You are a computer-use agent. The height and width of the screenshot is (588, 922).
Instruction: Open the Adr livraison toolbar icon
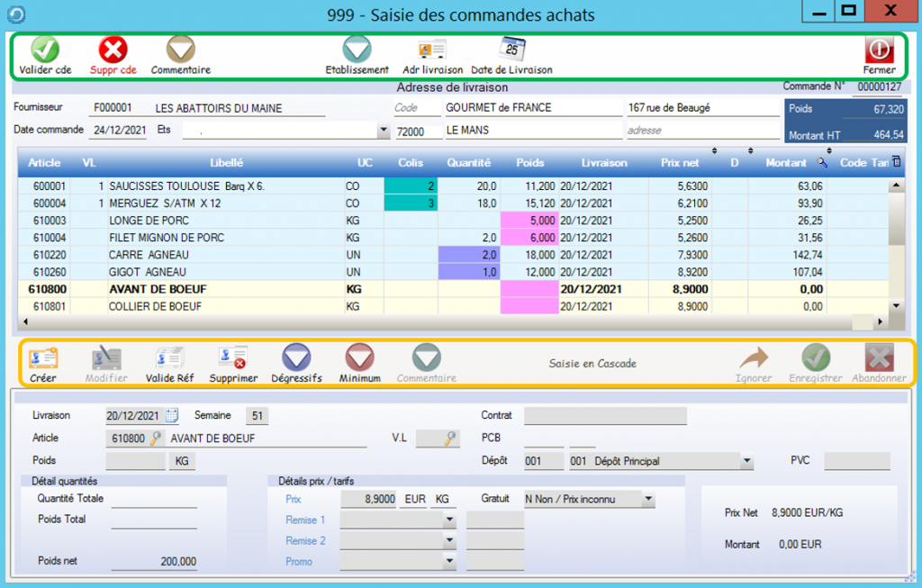pyautogui.click(x=432, y=50)
